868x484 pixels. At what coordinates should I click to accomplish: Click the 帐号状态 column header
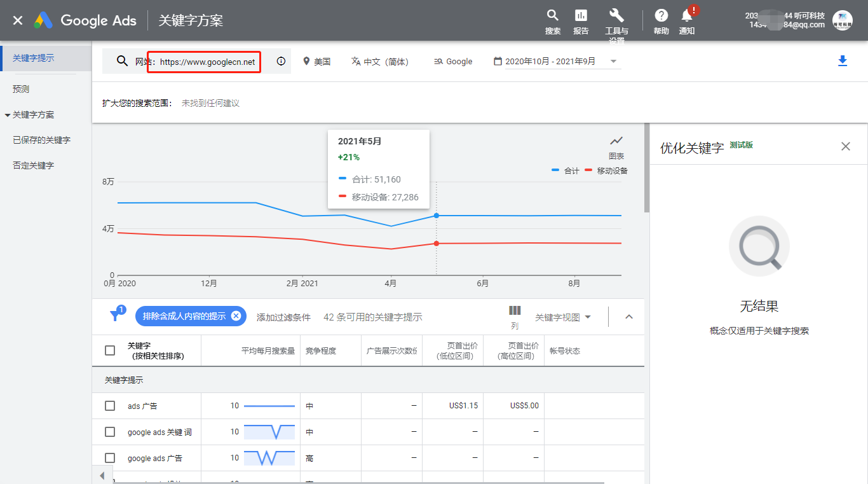[x=565, y=350]
